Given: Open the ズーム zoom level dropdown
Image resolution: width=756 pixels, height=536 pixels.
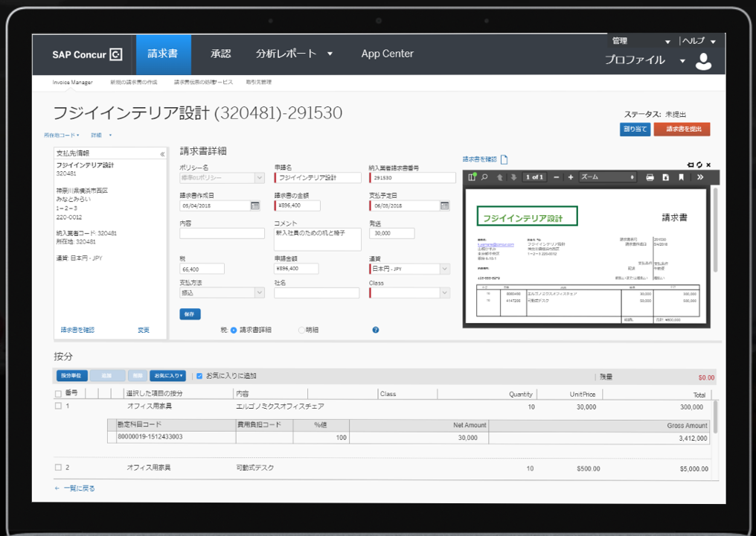Looking at the screenshot, I should tap(608, 177).
